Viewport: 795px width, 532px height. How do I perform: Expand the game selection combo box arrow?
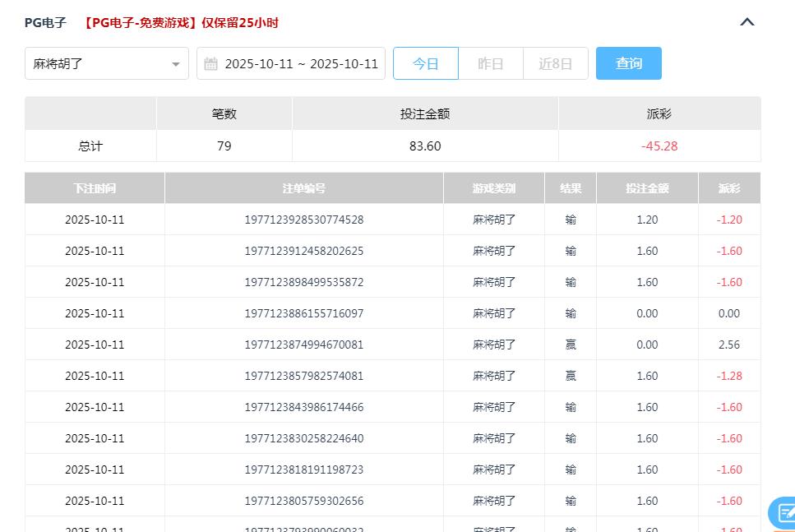(x=175, y=62)
